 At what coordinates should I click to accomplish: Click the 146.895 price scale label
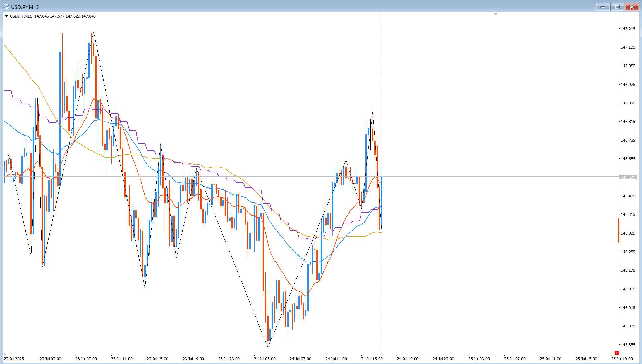coord(628,103)
